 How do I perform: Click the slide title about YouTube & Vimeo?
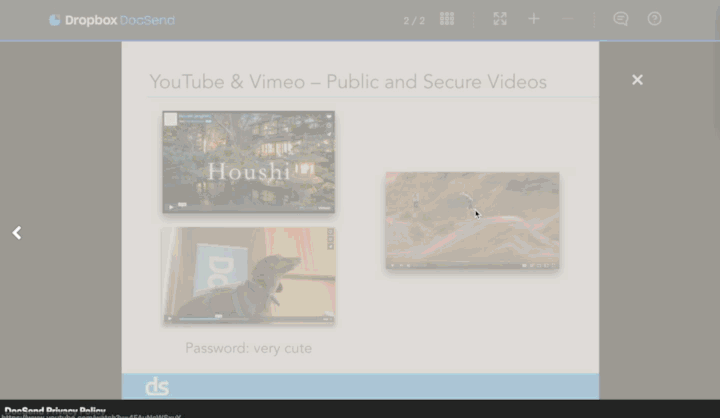coord(348,82)
